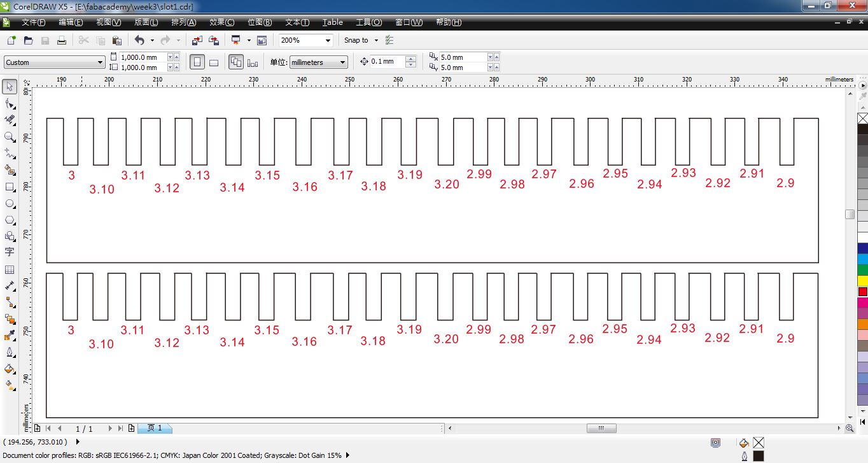Pick the red palette swatch
Viewport: 868px width, 463px height.
coord(863,292)
